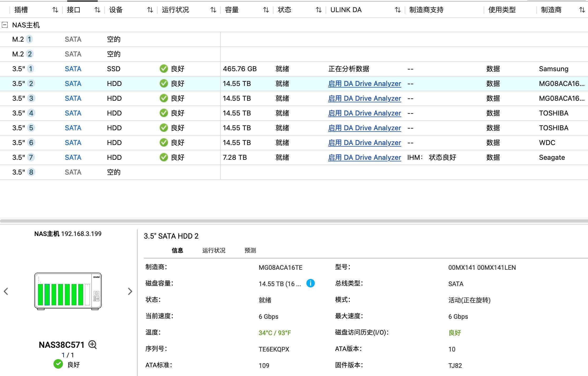Go to previous enclosure arrow
Image resolution: width=588 pixels, height=376 pixels.
(6, 291)
